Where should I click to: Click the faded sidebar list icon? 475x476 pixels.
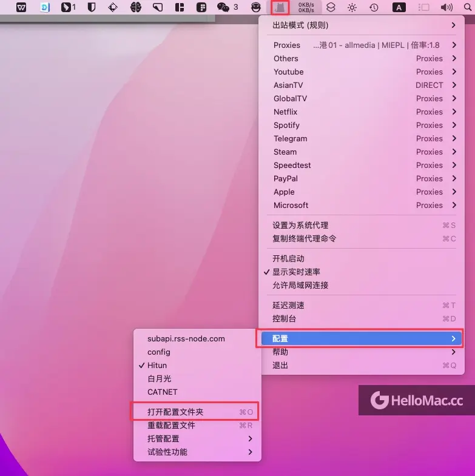click(x=423, y=7)
